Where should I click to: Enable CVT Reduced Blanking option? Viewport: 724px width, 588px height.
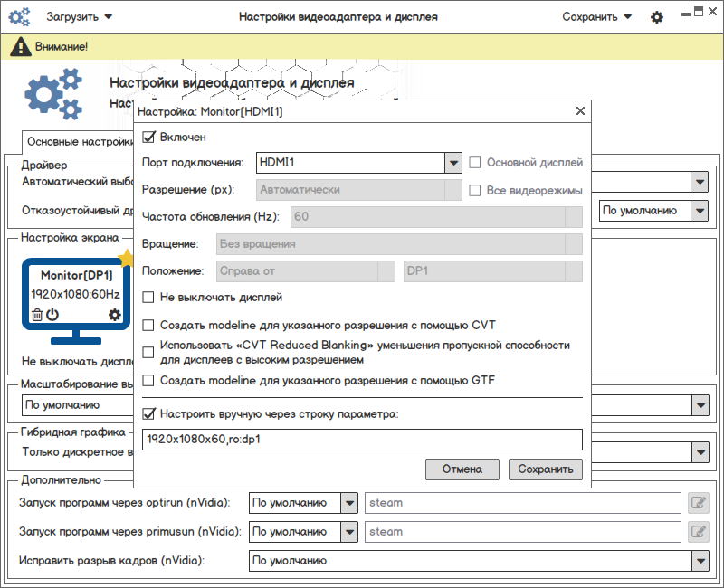148,353
